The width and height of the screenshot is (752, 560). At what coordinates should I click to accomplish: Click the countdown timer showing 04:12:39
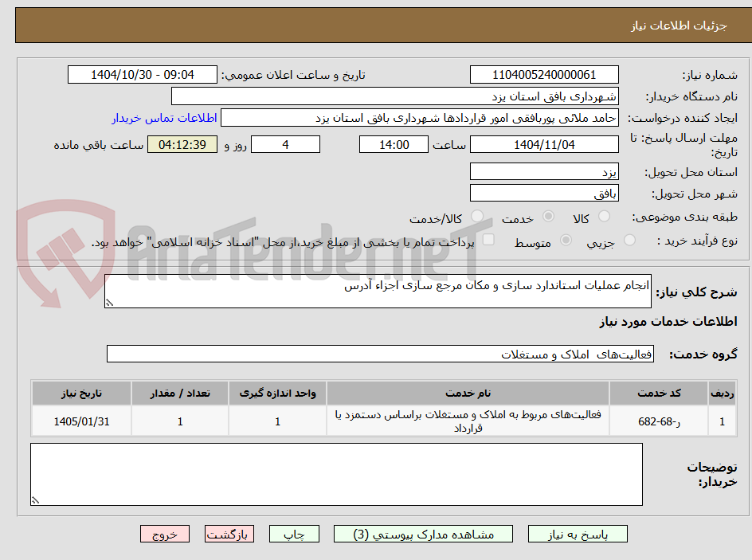tap(182, 144)
